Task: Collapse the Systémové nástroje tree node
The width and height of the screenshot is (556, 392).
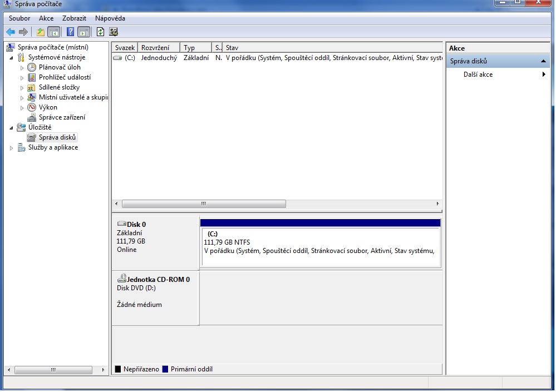Action: (11, 58)
